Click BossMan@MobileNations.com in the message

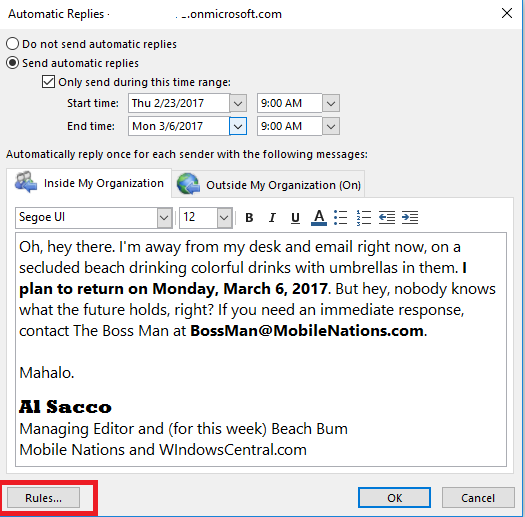307,331
